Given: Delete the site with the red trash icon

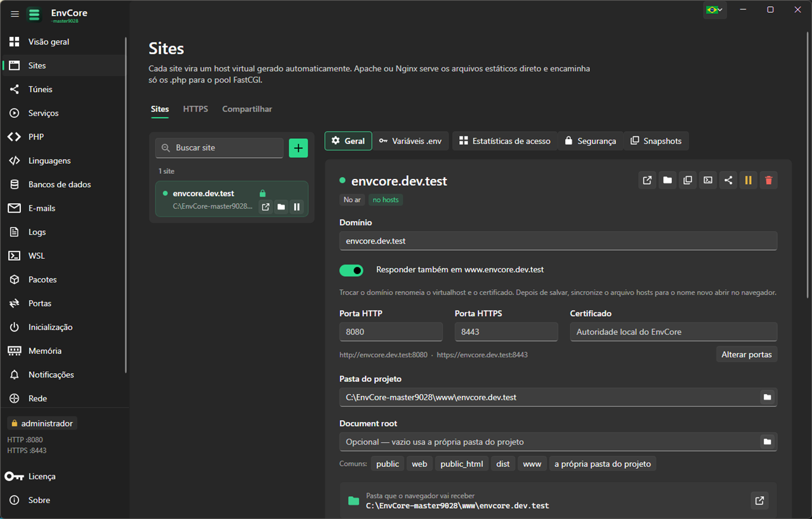Looking at the screenshot, I should 769,180.
